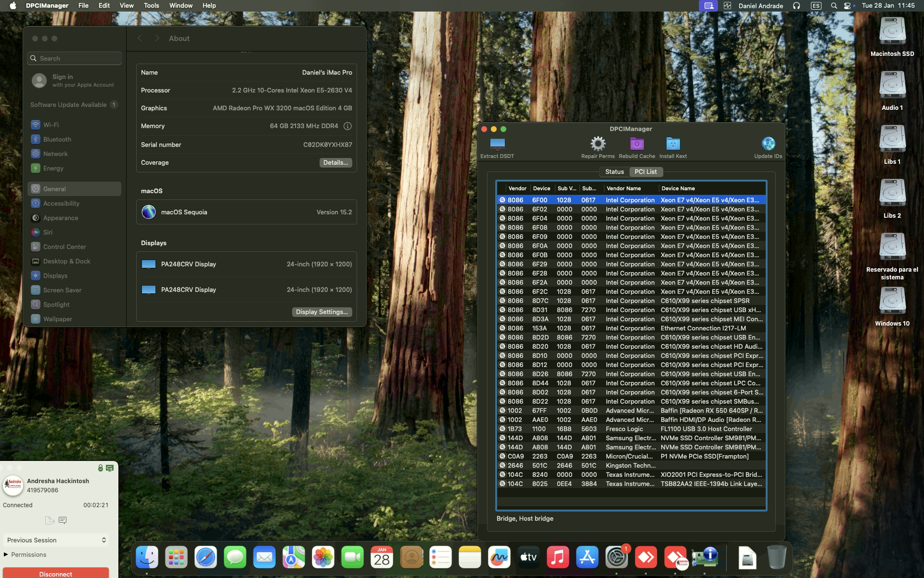This screenshot has width=924, height=578.
Task: Sort by the Vendor Name column header
Action: pyautogui.click(x=631, y=188)
